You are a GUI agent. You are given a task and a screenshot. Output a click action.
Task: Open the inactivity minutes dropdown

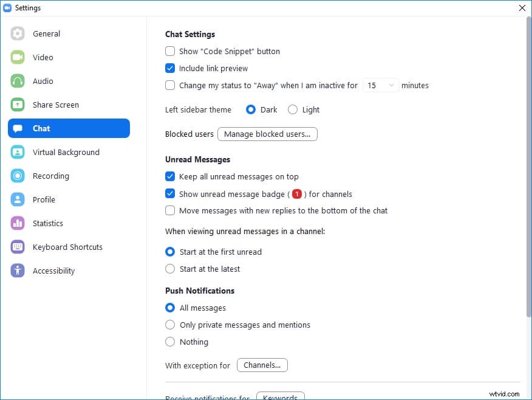[380, 85]
